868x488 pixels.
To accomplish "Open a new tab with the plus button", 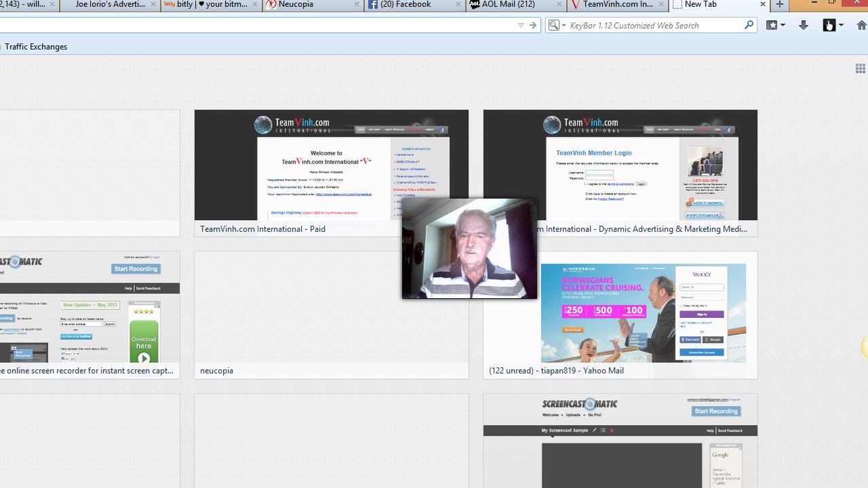I will click(781, 5).
